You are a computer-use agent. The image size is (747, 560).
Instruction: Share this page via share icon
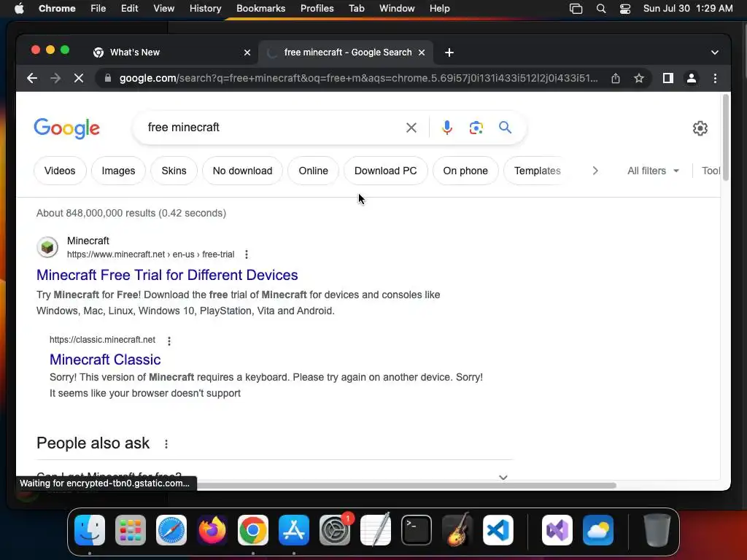[616, 78]
